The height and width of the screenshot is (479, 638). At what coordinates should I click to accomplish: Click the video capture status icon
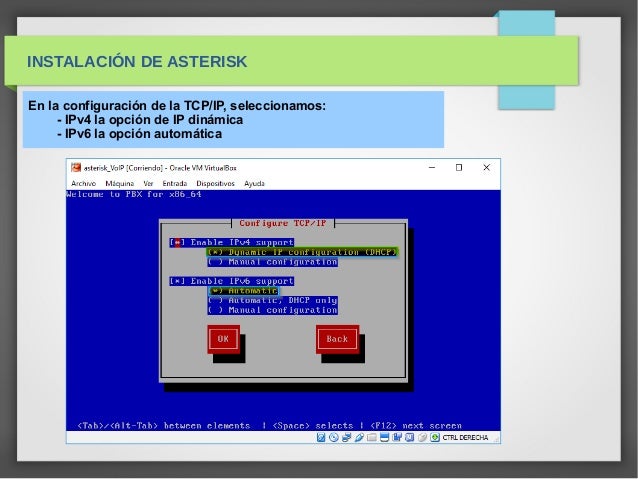coord(397,437)
